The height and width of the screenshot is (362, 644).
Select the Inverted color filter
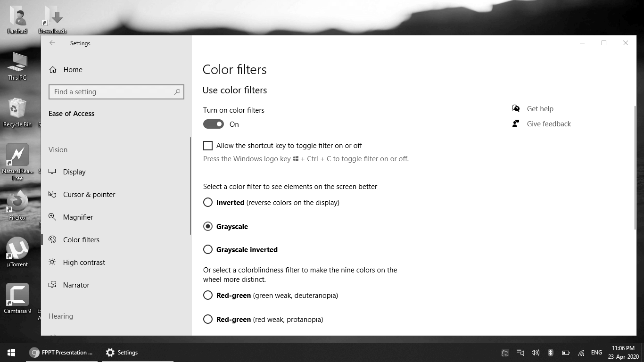(208, 203)
